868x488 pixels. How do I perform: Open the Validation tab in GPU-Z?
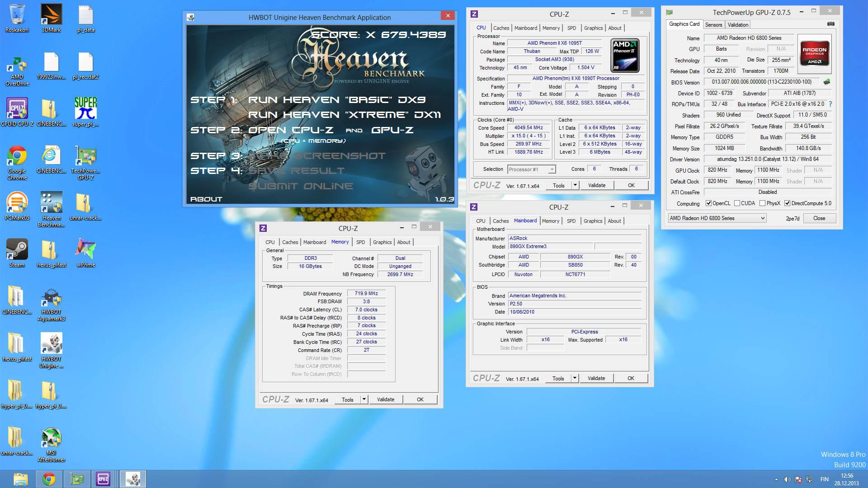click(738, 25)
